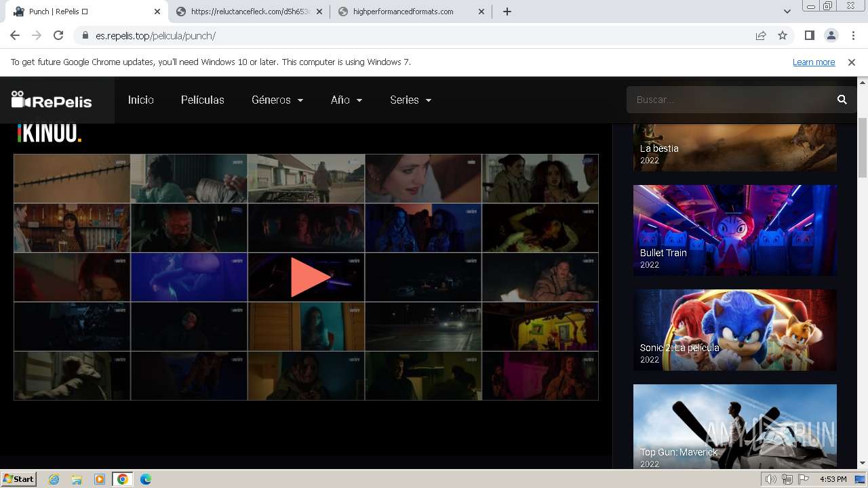Viewport: 868px width, 488px height.
Task: Open the Inicio menu item
Action: tap(141, 100)
